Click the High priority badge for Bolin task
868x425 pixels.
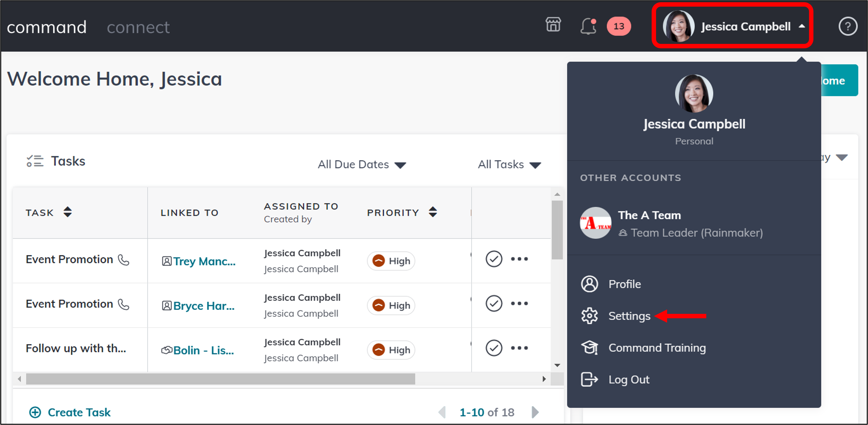pyautogui.click(x=391, y=350)
